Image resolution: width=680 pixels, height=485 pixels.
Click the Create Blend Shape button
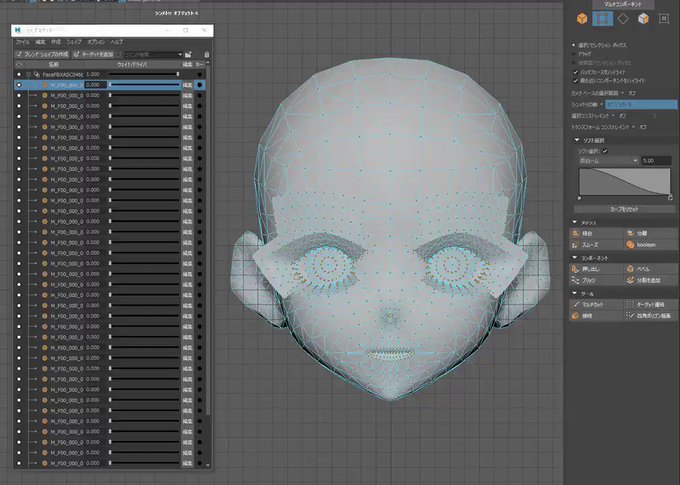tap(42, 55)
